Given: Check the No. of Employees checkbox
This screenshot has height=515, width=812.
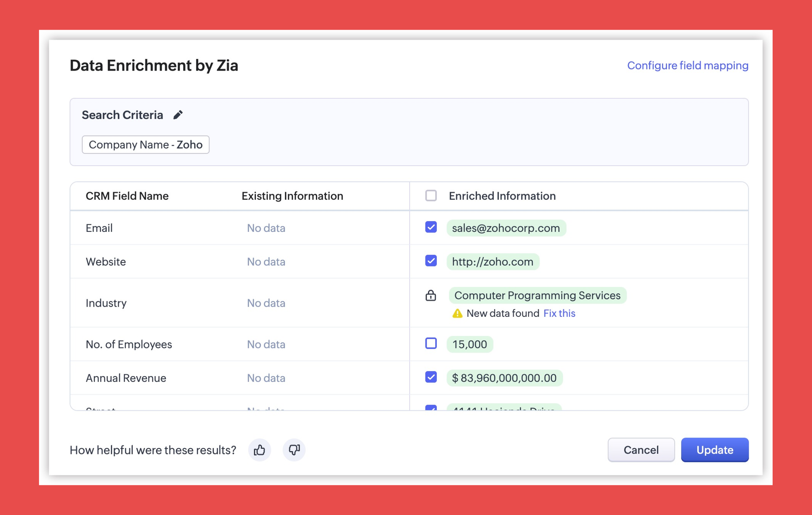Looking at the screenshot, I should click(431, 344).
